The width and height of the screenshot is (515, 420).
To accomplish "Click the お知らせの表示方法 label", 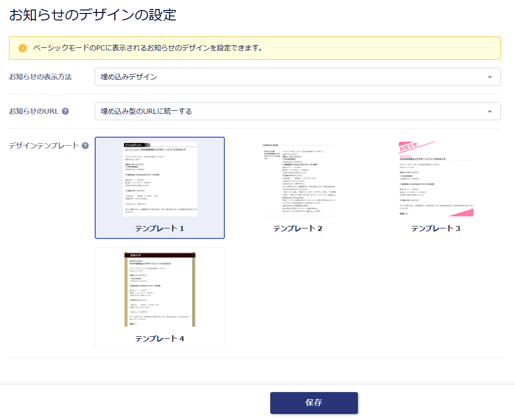I will click(x=40, y=77).
